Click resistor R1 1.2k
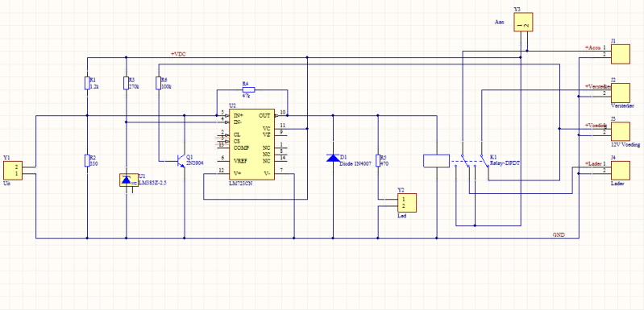This screenshot has height=310, width=644. point(87,83)
